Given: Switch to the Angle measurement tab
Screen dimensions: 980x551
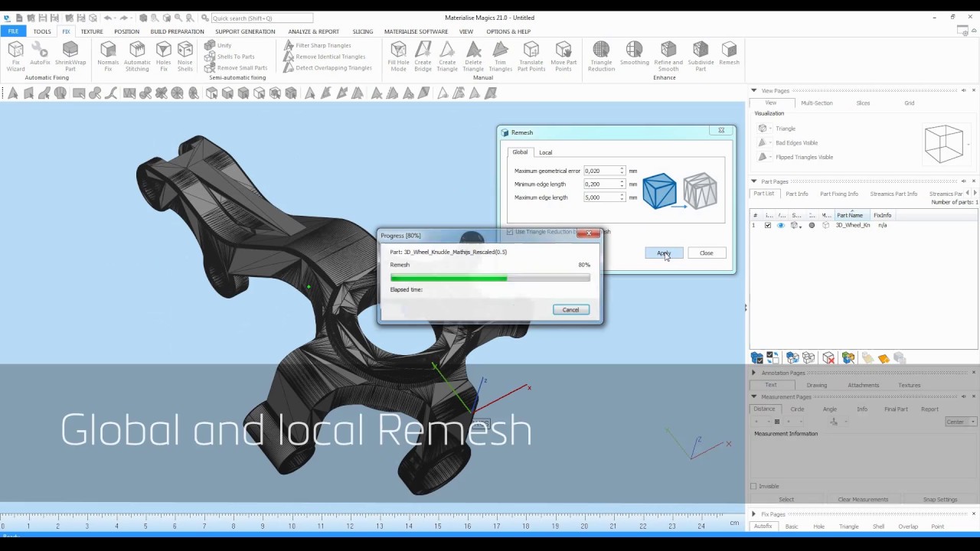Looking at the screenshot, I should click(829, 409).
